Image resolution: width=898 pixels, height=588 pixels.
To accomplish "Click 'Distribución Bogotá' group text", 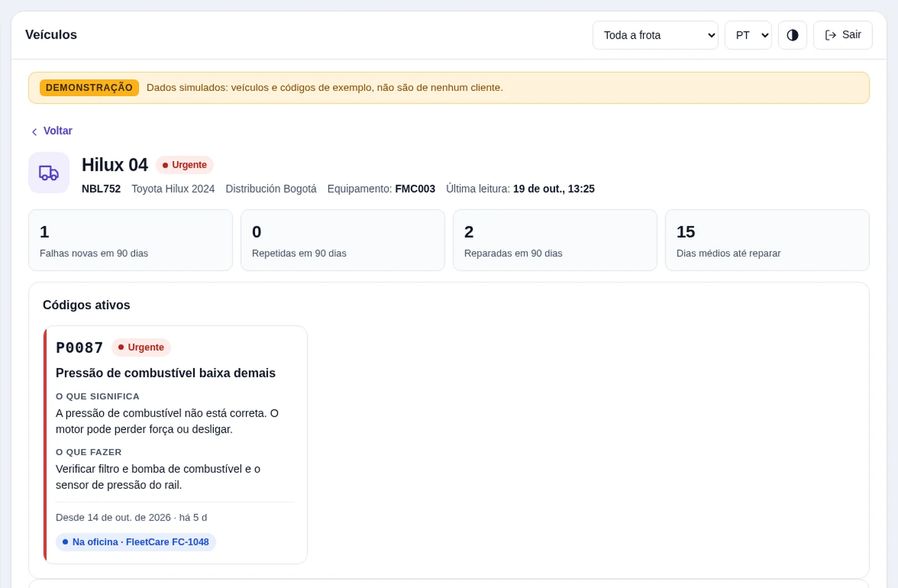I will tap(271, 189).
